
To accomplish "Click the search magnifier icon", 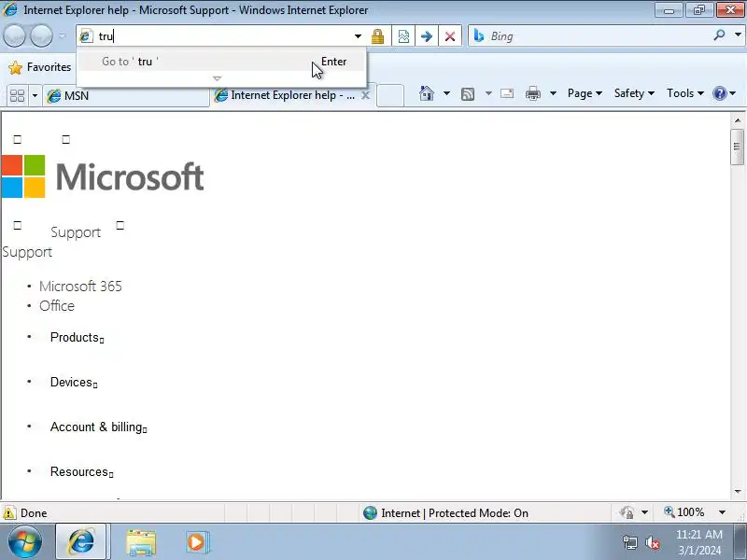I will [x=719, y=35].
